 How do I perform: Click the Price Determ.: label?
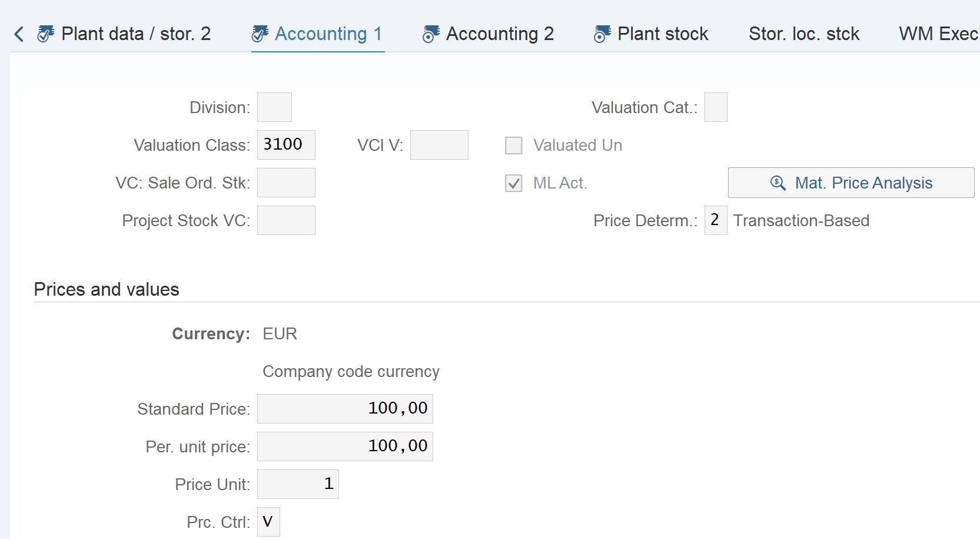[x=645, y=221]
